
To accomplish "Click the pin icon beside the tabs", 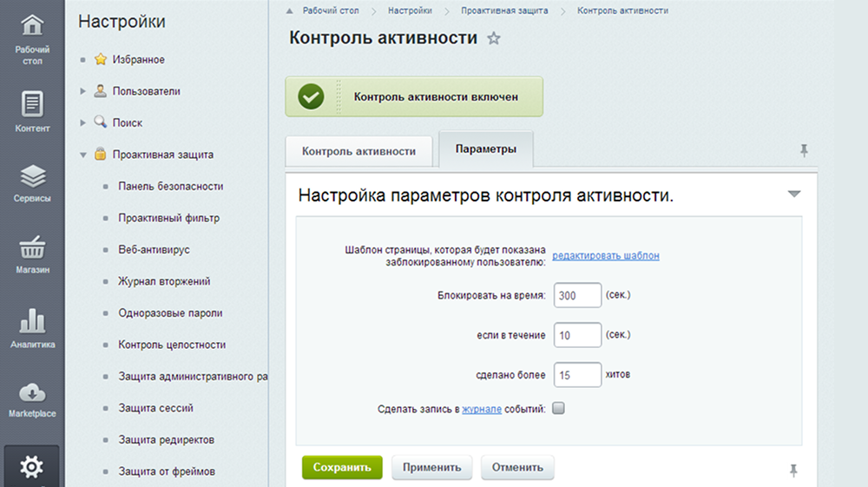I will pyautogui.click(x=804, y=150).
